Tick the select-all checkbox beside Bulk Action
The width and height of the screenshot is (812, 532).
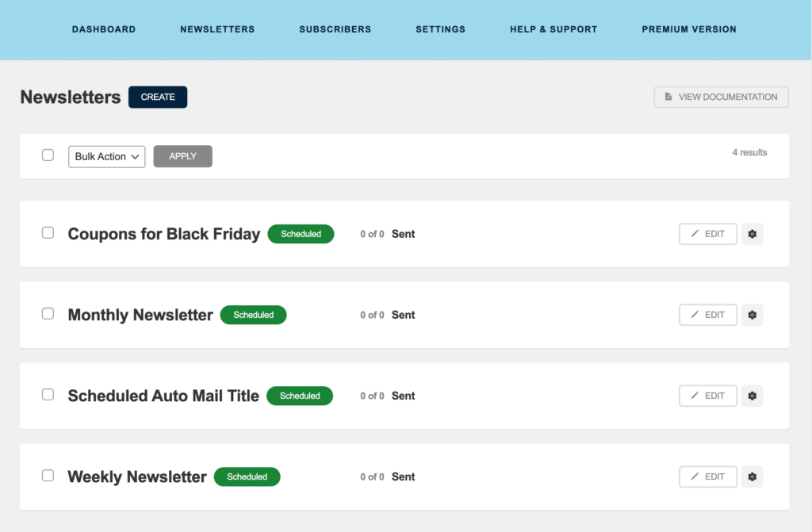click(48, 155)
